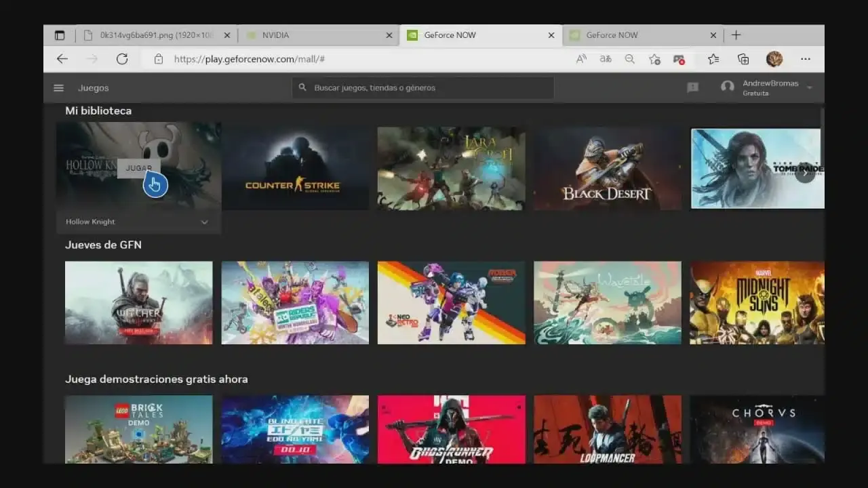Open the favorites list icon
The height and width of the screenshot is (488, 868).
coord(713,59)
